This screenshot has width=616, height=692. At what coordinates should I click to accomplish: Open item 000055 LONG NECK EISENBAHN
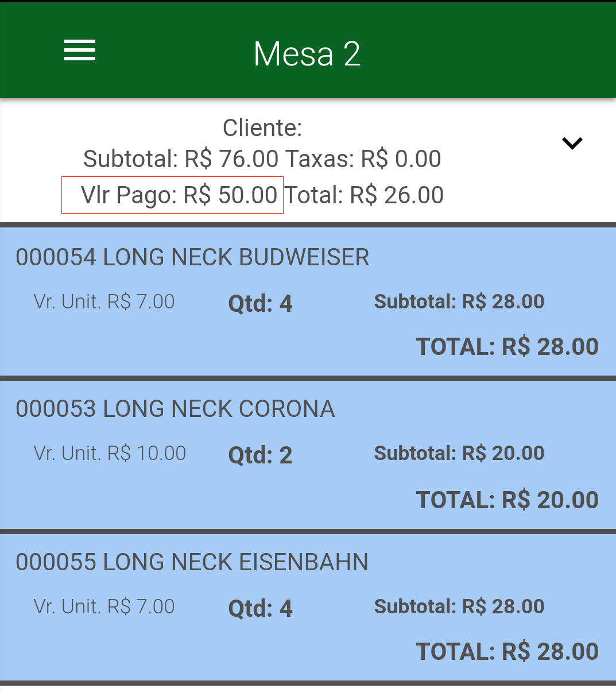pos(308,608)
